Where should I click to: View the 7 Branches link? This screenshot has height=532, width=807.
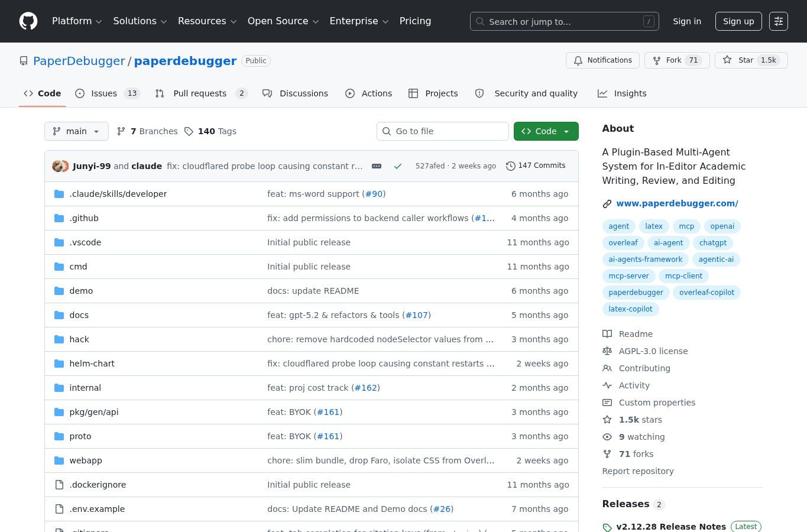(x=147, y=131)
